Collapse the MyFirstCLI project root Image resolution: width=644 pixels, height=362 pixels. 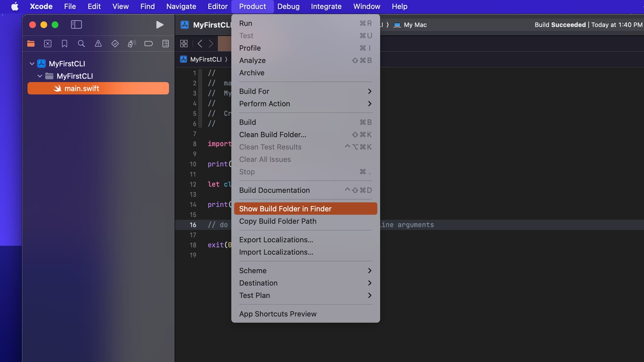[x=32, y=63]
